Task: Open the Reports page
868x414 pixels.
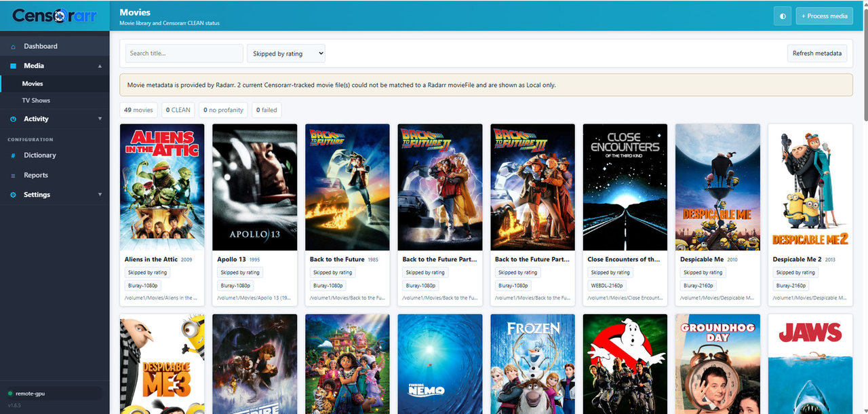Action: coord(54,175)
